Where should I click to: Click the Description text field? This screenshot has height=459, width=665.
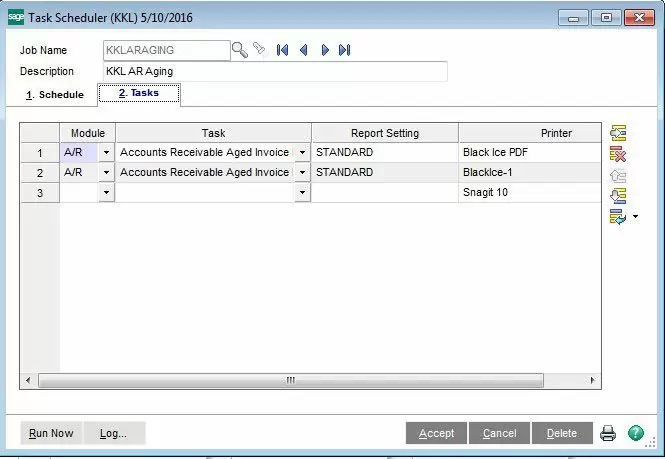point(274,72)
